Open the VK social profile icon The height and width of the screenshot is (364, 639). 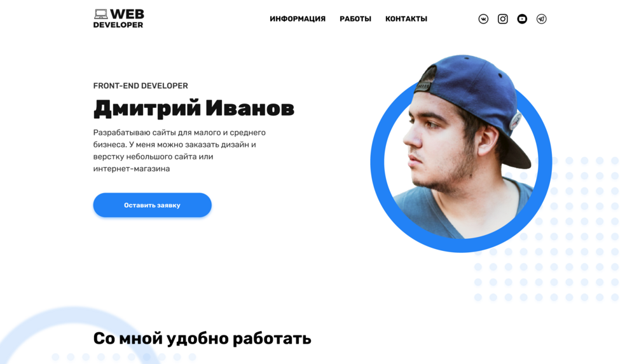coord(483,18)
